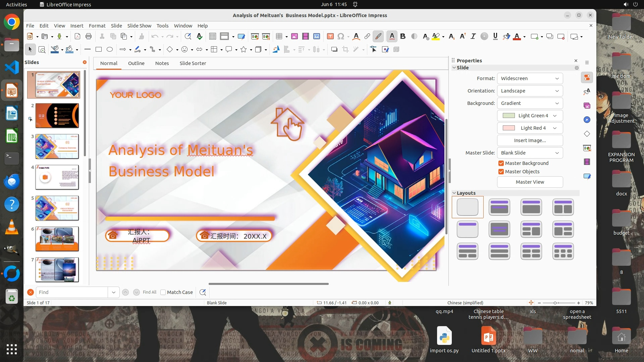Screen dimensions: 644x362
Task: Select the Ellipse drawing tool
Action: coord(109,49)
